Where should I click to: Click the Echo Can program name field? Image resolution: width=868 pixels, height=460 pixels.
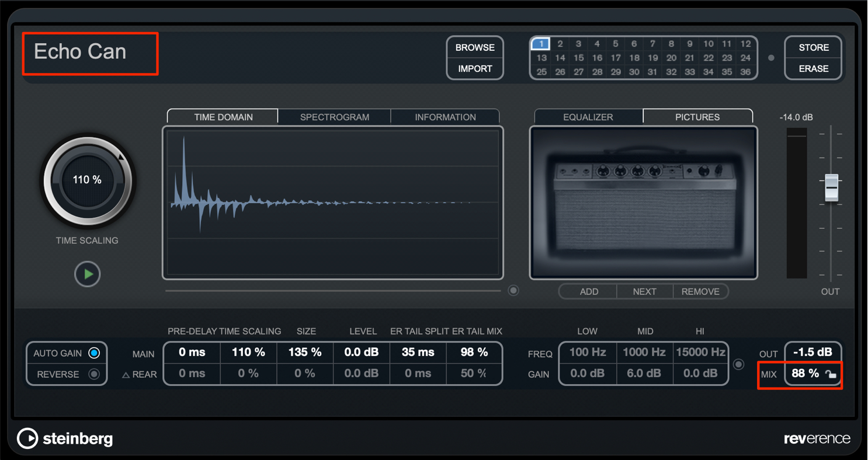[x=91, y=54]
